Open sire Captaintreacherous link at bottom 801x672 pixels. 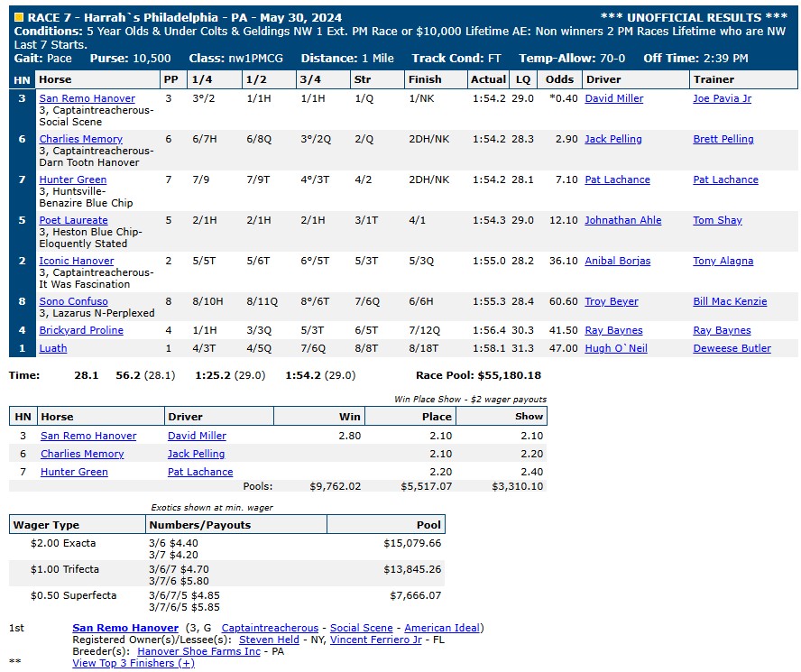[x=270, y=628]
